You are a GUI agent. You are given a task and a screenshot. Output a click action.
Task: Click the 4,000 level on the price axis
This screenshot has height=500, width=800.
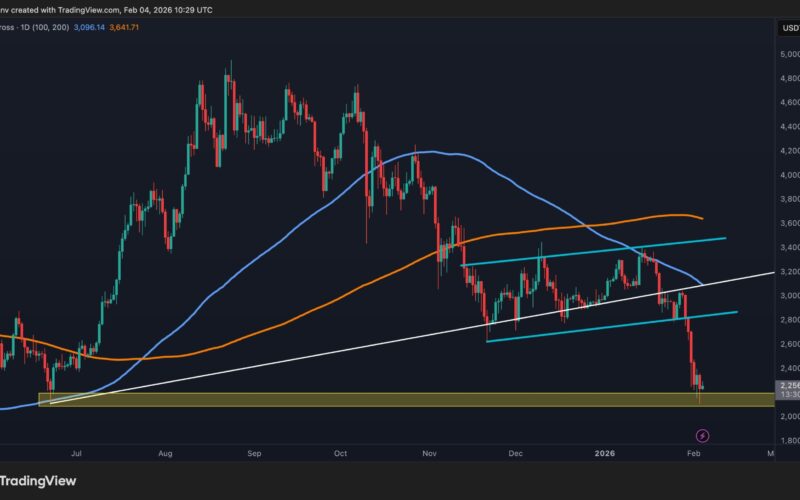787,175
